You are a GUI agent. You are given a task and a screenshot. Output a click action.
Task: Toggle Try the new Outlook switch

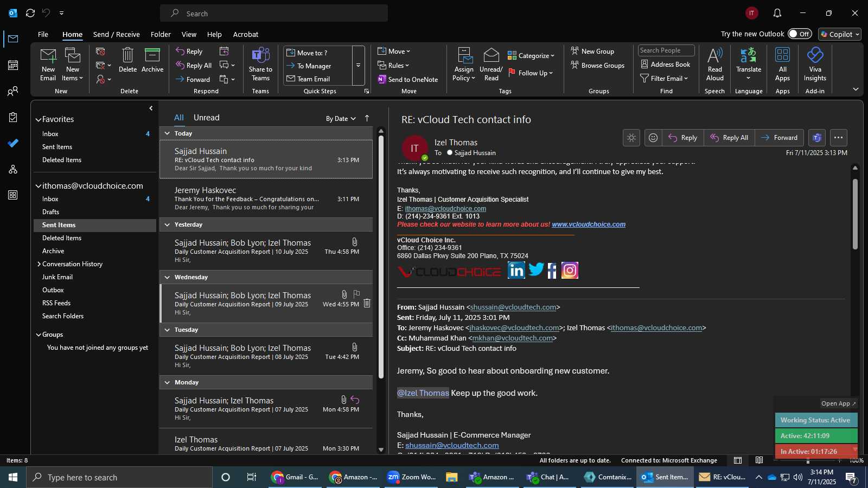coord(800,34)
